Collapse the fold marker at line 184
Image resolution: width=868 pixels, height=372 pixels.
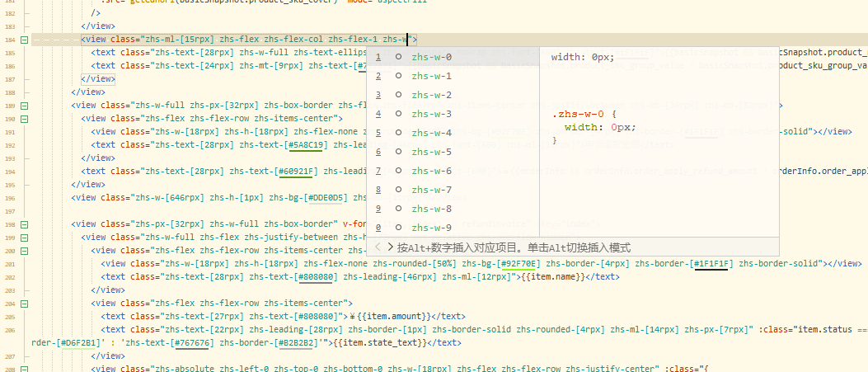pos(24,40)
